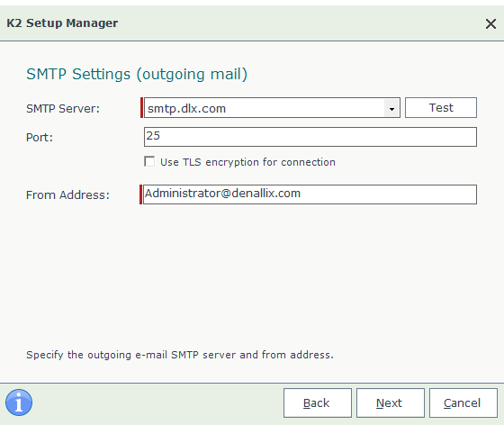Click the Port label
This screenshot has height=425, width=504.
click(40, 138)
